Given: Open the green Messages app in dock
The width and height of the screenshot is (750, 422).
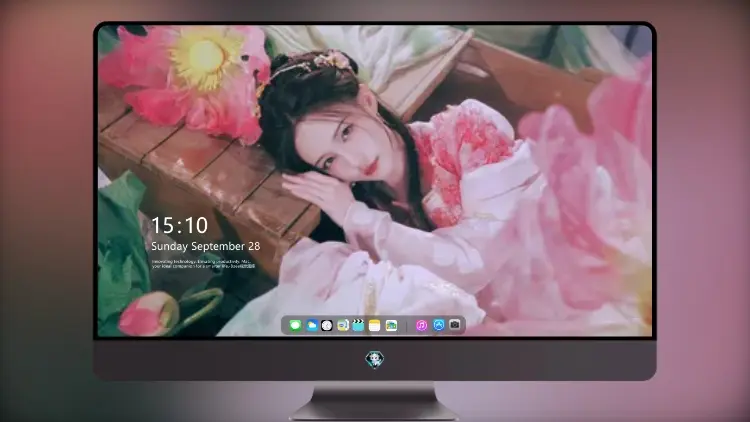Looking at the screenshot, I should click(x=295, y=325).
